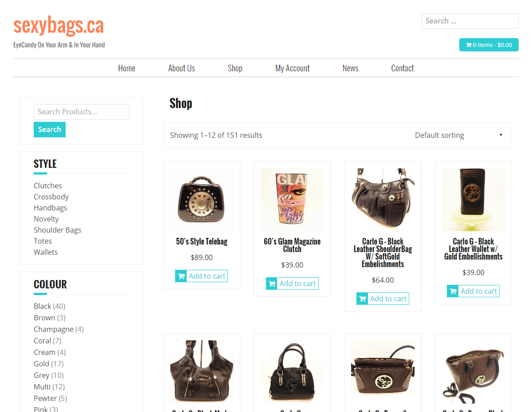Image resolution: width=532 pixels, height=412 pixels.
Task: Click the Search products button
Action: point(50,129)
